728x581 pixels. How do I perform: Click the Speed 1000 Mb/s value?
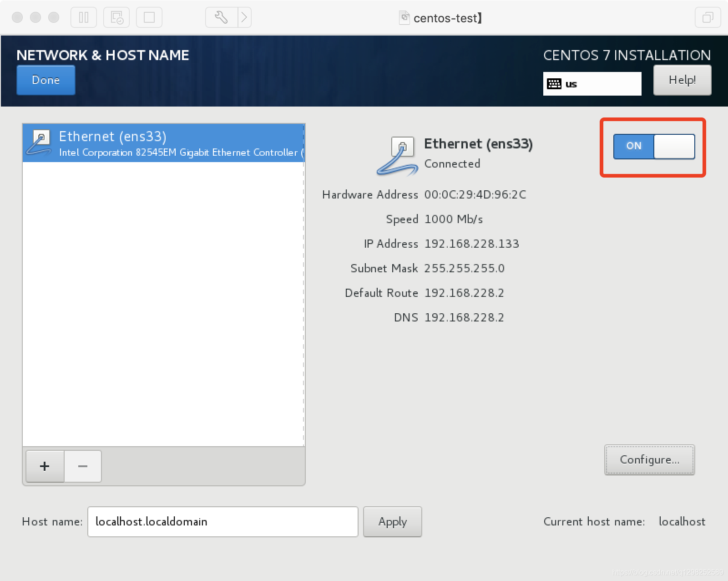(x=454, y=219)
